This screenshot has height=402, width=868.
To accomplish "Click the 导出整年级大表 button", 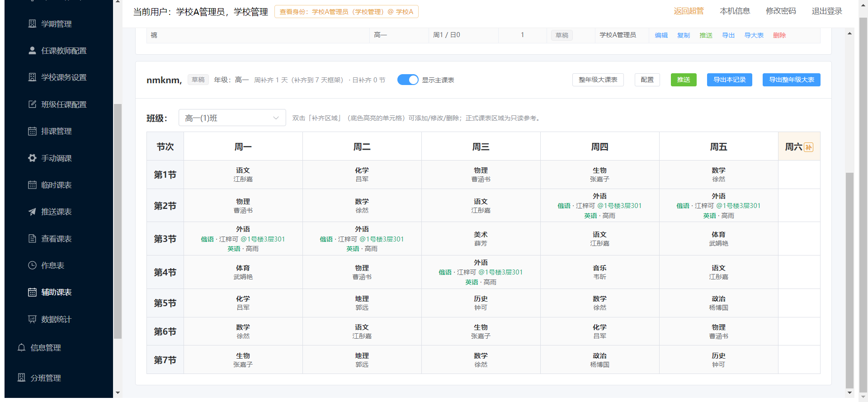I will point(791,80).
